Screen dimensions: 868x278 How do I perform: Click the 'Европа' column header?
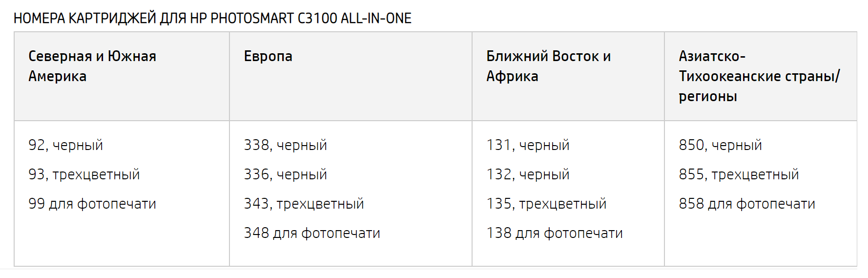268,56
